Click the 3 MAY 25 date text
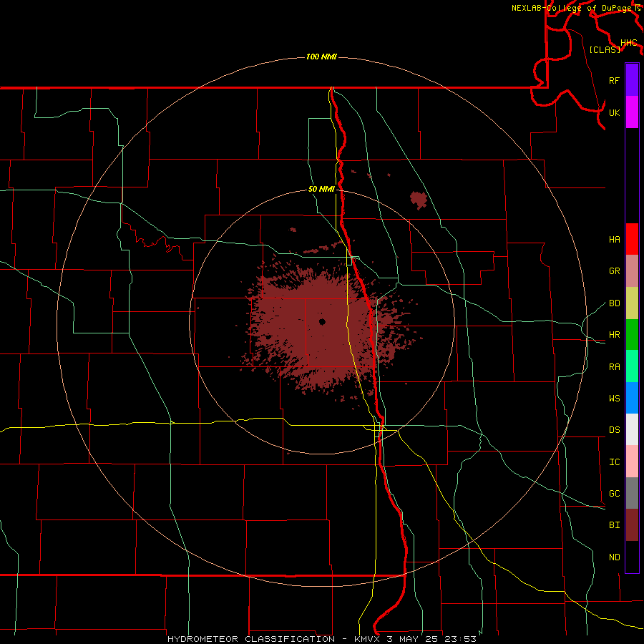Screen dimensions: 644x644 point(413,639)
